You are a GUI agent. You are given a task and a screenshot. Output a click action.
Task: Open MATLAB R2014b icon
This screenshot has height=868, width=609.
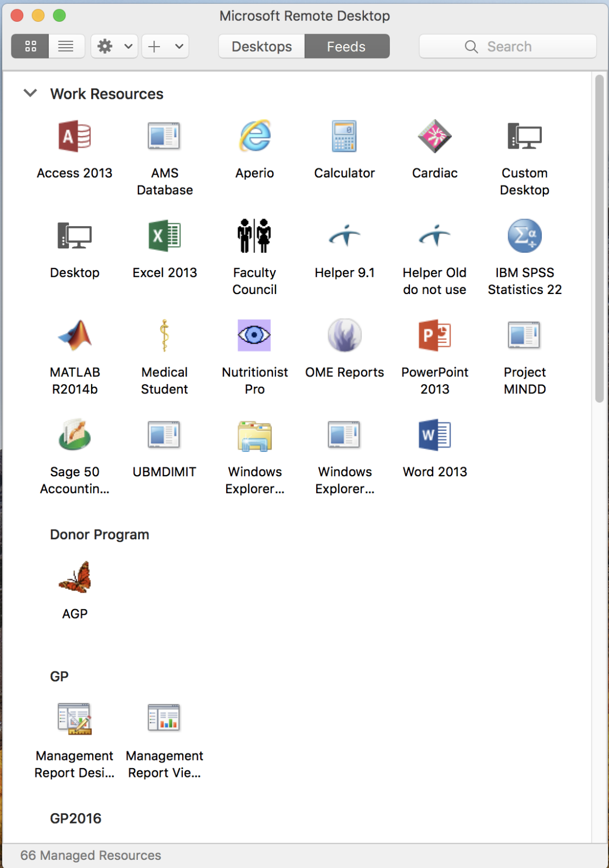tap(75, 335)
